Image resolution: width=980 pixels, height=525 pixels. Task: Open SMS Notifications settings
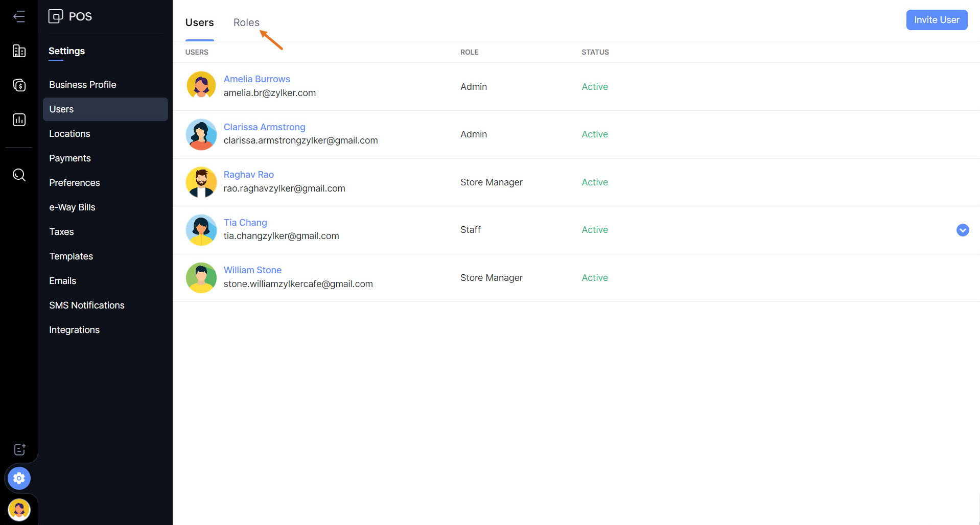pyautogui.click(x=87, y=305)
